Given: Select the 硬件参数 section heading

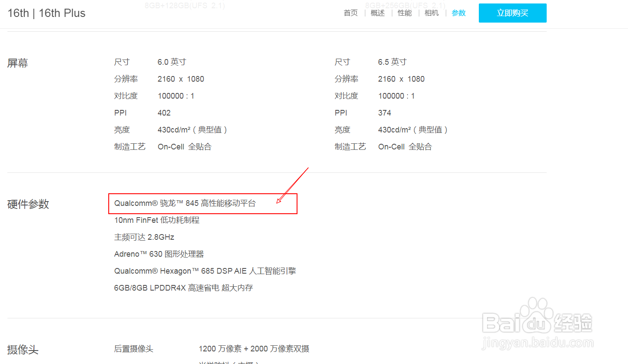Looking at the screenshot, I should point(28,204).
